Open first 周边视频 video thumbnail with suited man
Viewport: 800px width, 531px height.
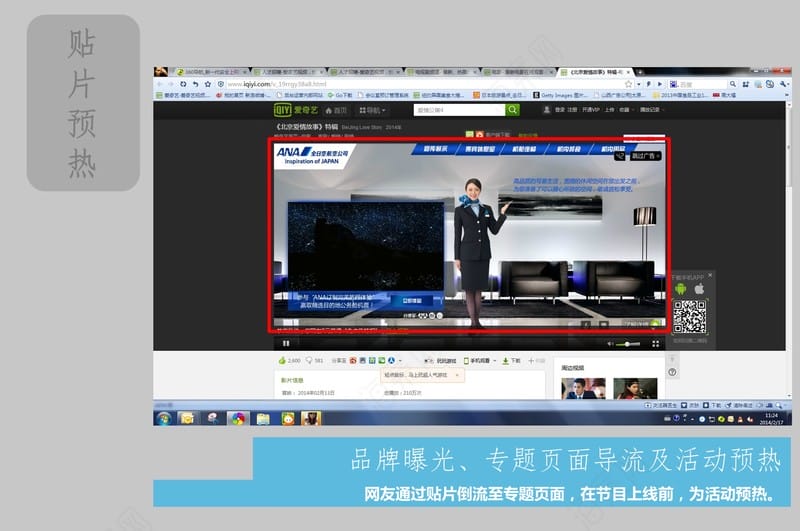[x=583, y=388]
